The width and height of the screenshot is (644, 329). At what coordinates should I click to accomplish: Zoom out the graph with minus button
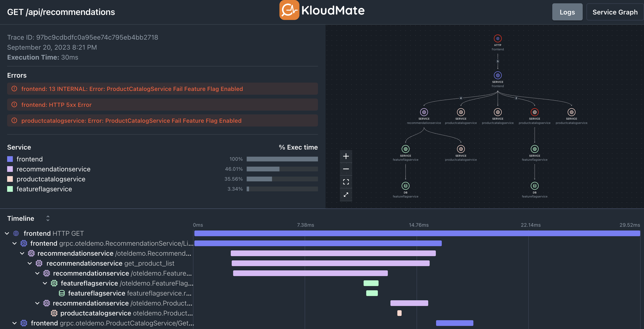point(346,169)
